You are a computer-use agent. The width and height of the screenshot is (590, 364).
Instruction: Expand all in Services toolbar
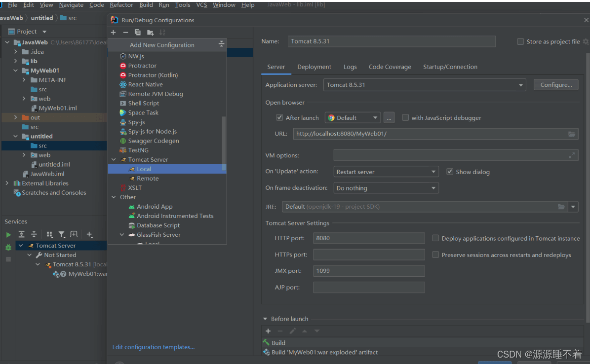(x=21, y=234)
